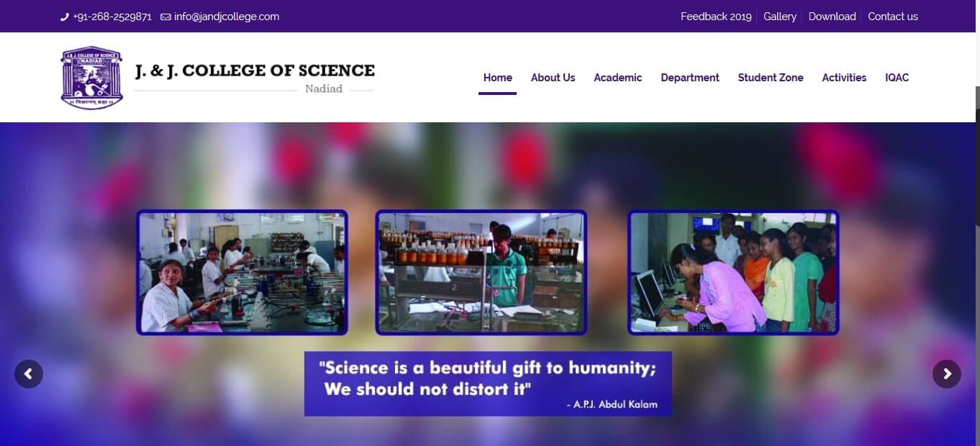Screen dimensions: 980x446
Task: Expand the Student Zone menu
Action: (x=771, y=78)
